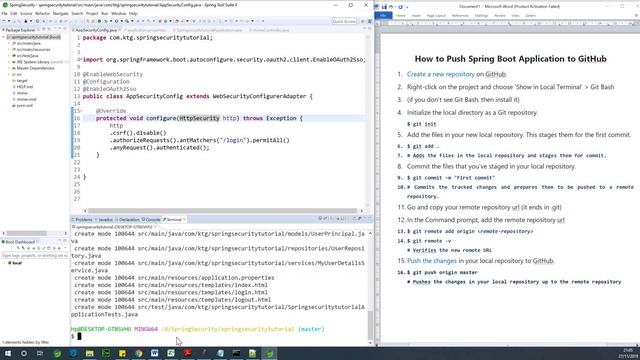
Task: Collapse the configure method at line 15
Action: pos(81,111)
